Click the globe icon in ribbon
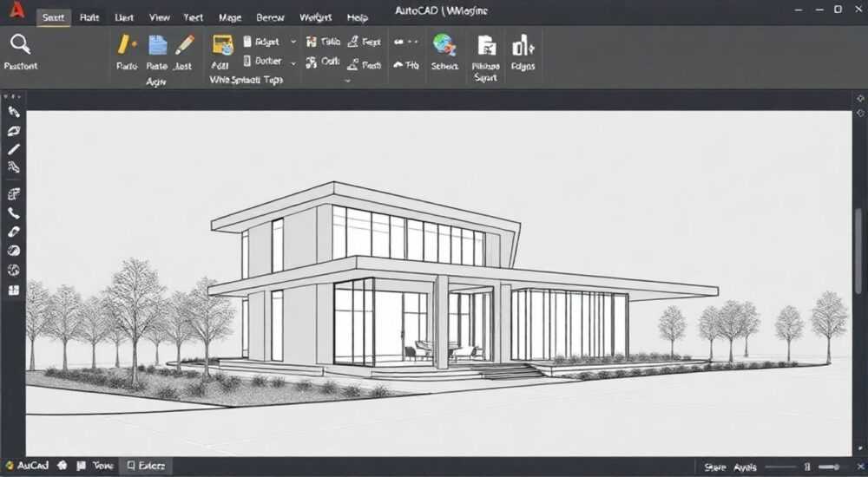The height and width of the screenshot is (477, 868). click(x=444, y=45)
